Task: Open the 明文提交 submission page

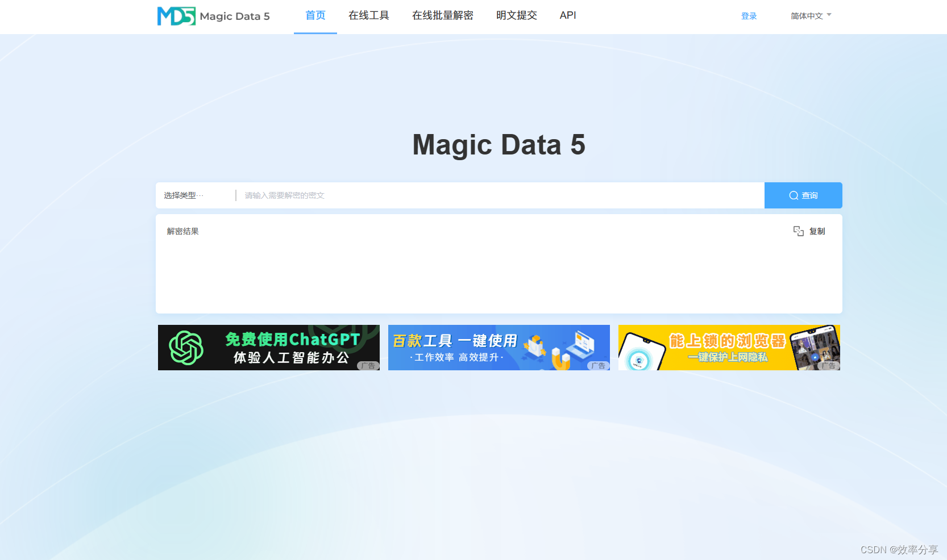Action: pyautogui.click(x=516, y=15)
